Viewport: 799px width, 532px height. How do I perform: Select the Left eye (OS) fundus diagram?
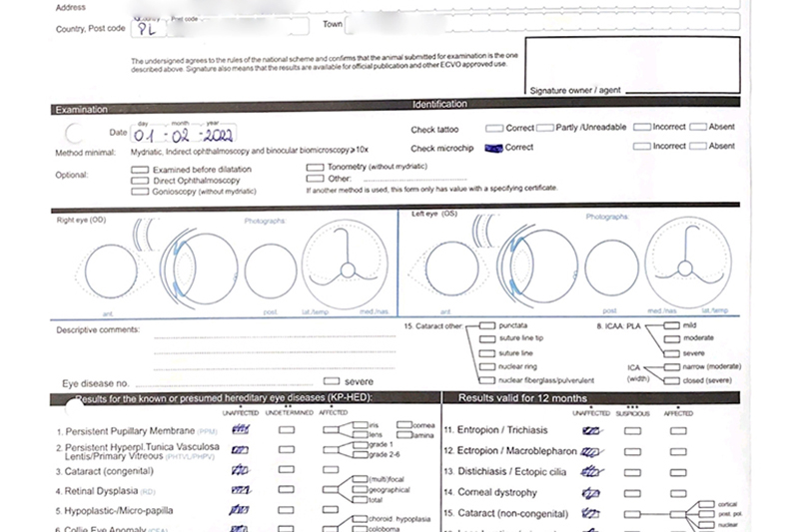tap(688, 263)
